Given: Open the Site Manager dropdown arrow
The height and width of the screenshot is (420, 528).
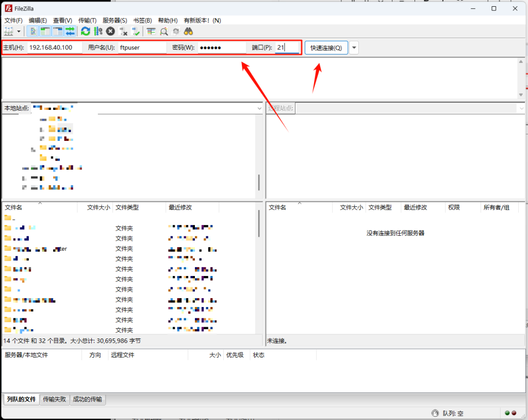Looking at the screenshot, I should (19, 31).
